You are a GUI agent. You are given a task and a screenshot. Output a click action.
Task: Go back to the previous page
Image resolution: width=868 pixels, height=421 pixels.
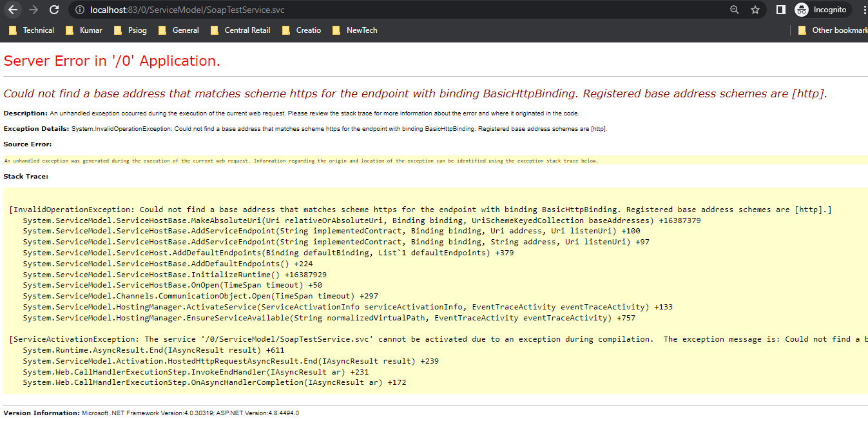(x=13, y=10)
